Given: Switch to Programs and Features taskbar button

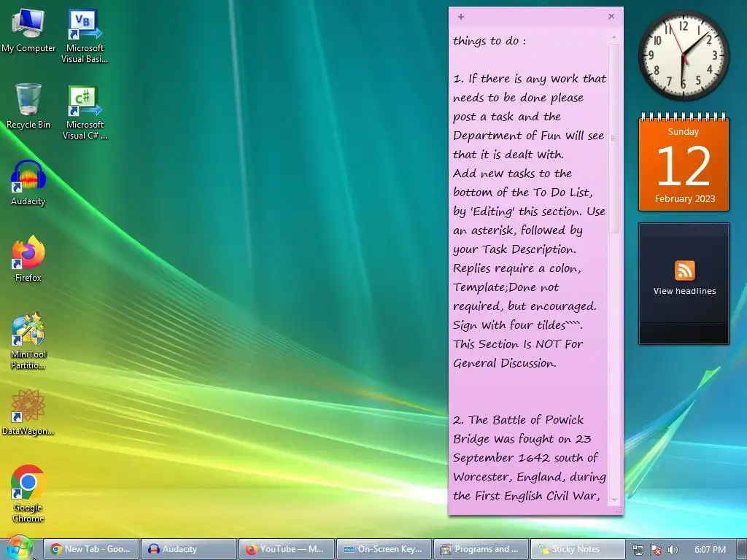Looking at the screenshot, I should (481, 549).
